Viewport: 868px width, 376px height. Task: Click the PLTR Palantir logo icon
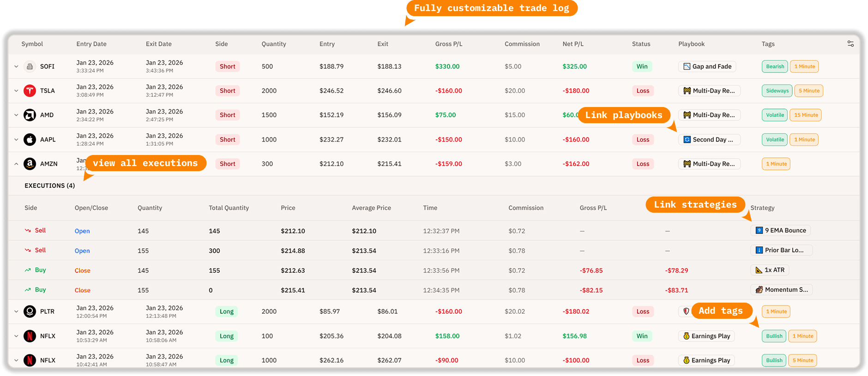(x=30, y=311)
